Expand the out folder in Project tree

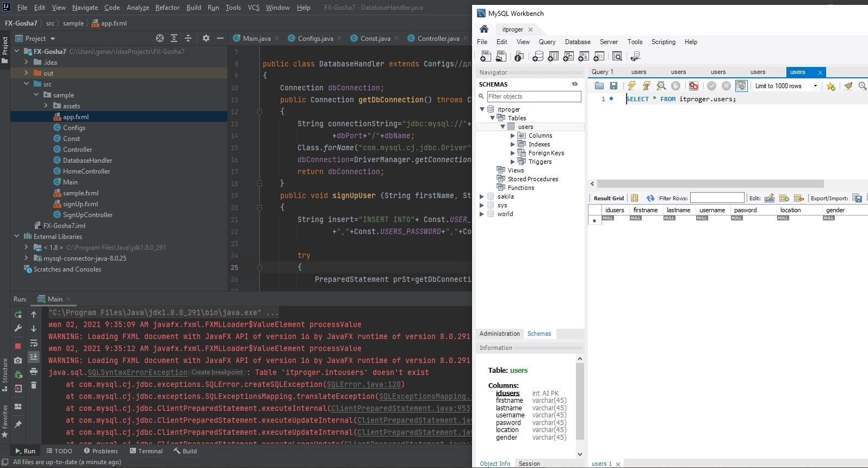tap(26, 73)
